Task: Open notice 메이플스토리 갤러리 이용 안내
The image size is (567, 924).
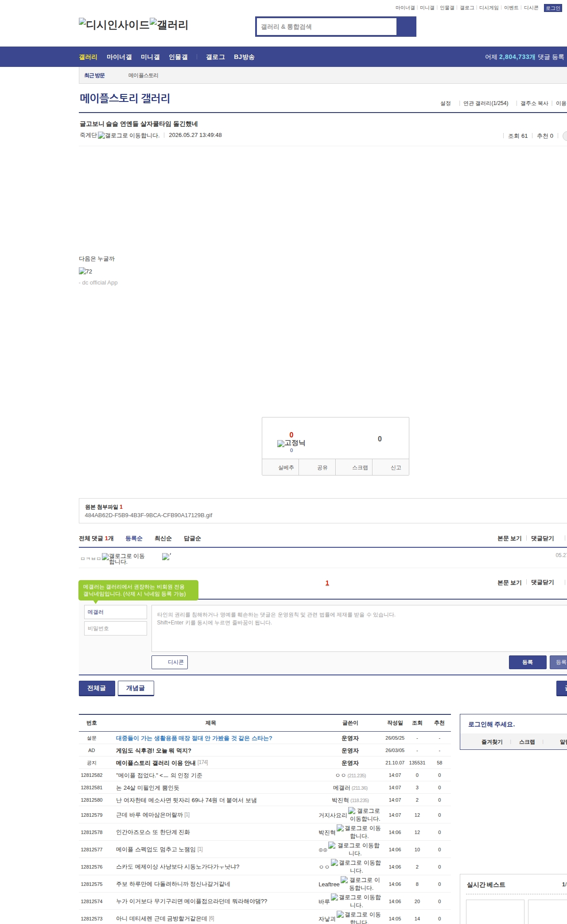Action: pyautogui.click(x=155, y=763)
